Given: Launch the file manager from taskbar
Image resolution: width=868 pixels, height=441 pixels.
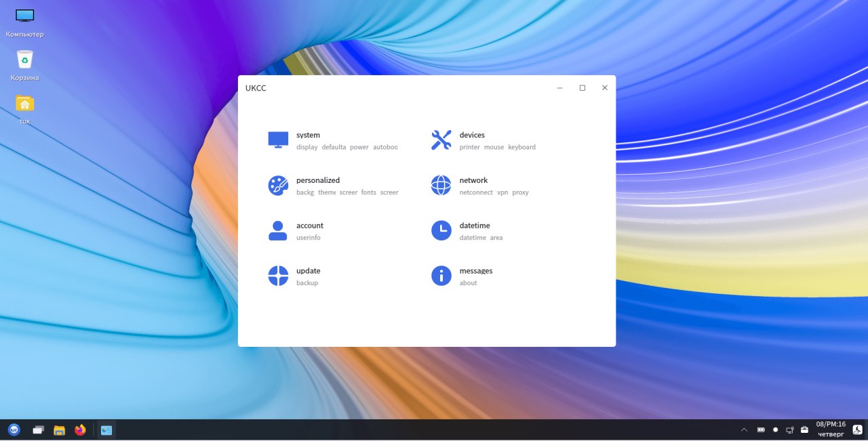Looking at the screenshot, I should coord(59,429).
